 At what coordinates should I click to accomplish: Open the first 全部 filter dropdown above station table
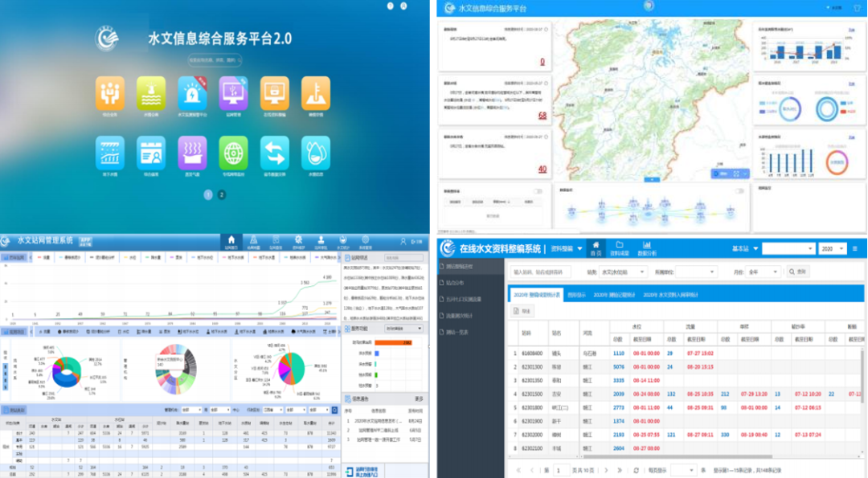point(191,410)
